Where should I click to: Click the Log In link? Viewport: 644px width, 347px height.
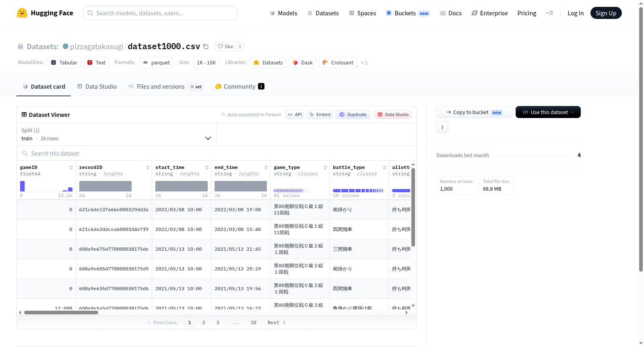tap(576, 13)
